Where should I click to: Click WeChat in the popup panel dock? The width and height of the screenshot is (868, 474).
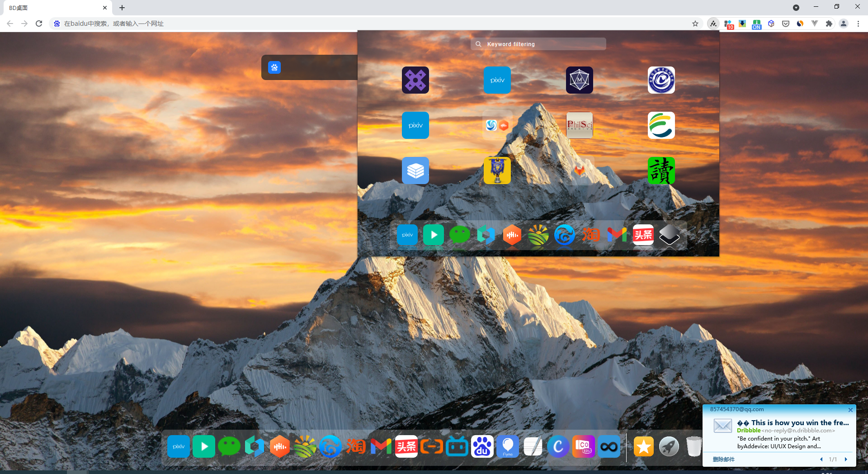pyautogui.click(x=459, y=235)
